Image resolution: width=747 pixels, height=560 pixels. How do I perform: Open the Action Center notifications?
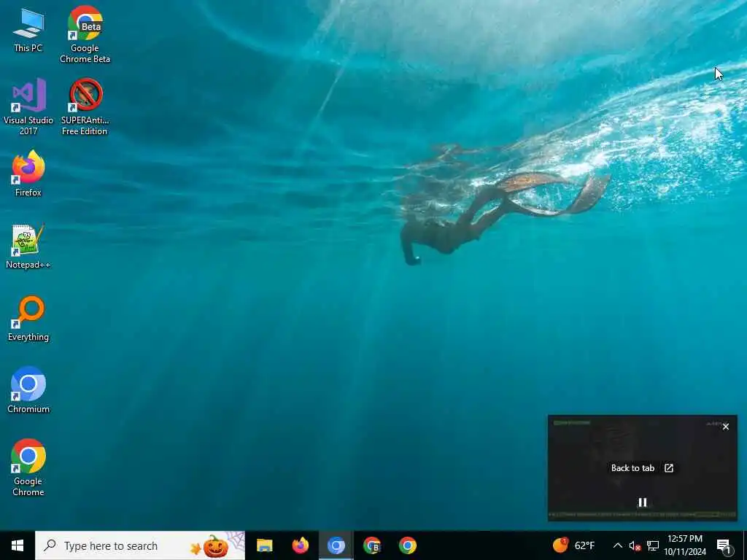click(724, 545)
